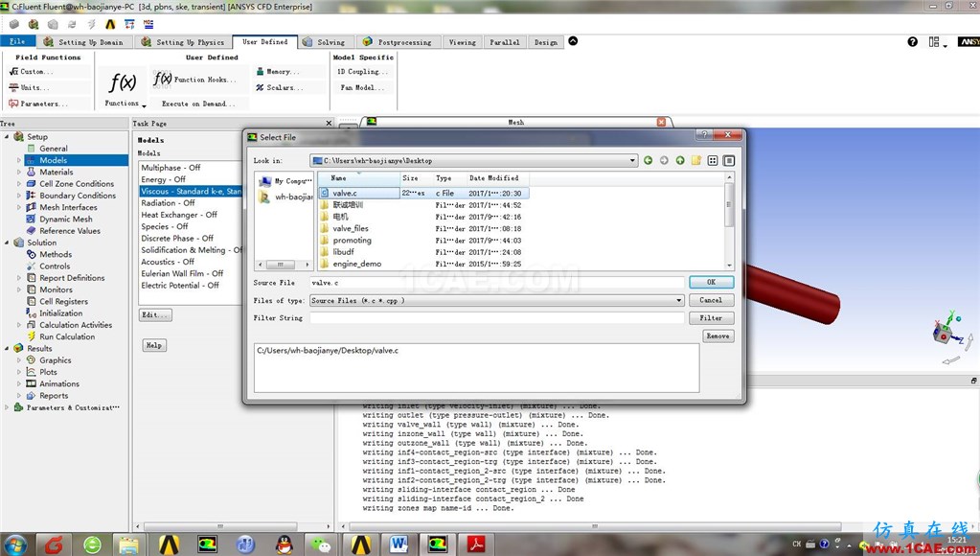Expand Parameters & Customization node
Image resolution: width=980 pixels, height=556 pixels.
click(x=7, y=407)
